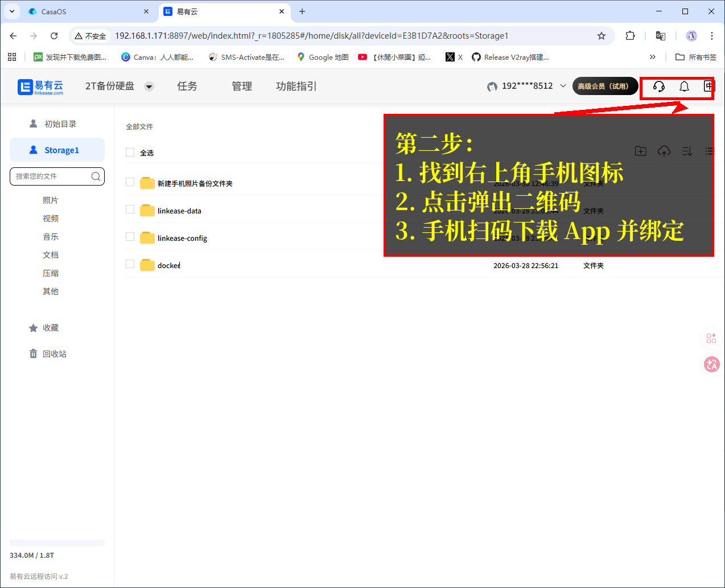Click the browser address bar URL
This screenshot has height=588, width=725.
[x=311, y=36]
